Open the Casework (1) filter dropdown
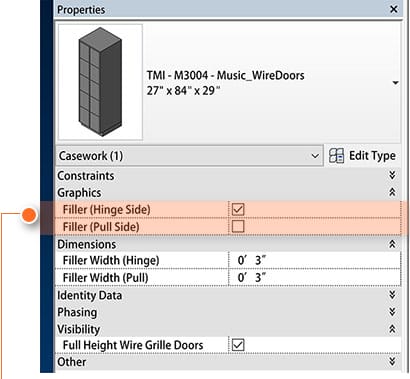 click(189, 156)
